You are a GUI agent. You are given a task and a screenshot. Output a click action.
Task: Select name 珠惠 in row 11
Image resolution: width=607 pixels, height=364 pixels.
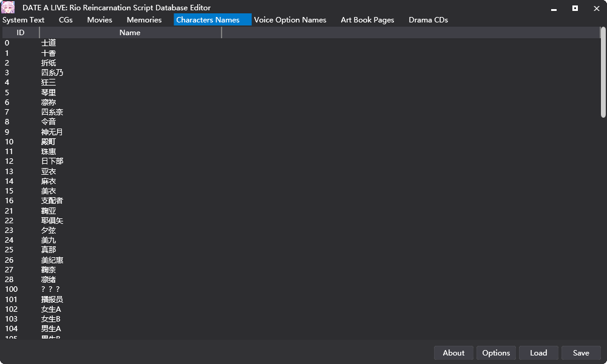(49, 151)
